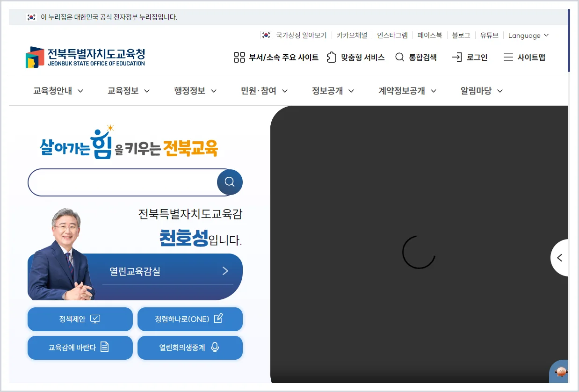
Task: Click the hamburger icon beside 사이트맵
Action: click(508, 58)
